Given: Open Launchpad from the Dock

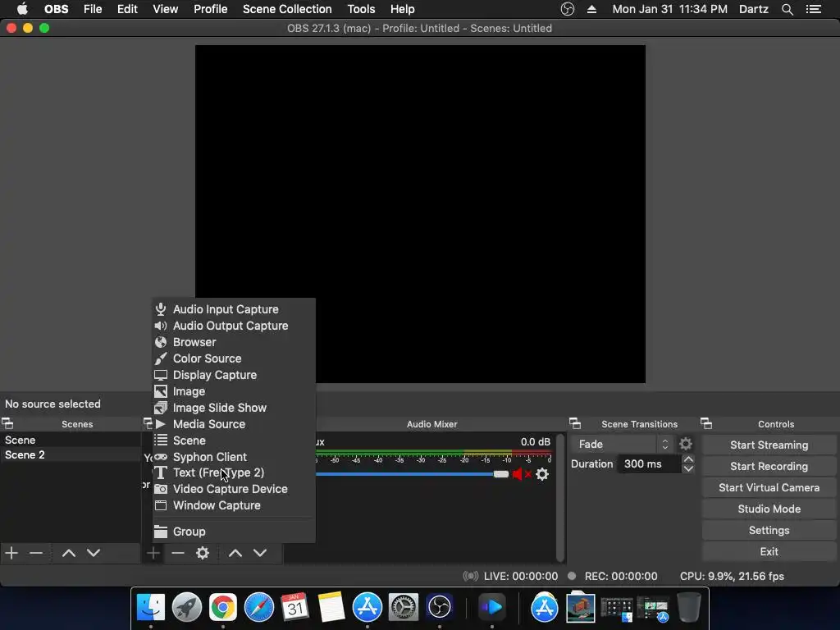Looking at the screenshot, I should pos(187,607).
